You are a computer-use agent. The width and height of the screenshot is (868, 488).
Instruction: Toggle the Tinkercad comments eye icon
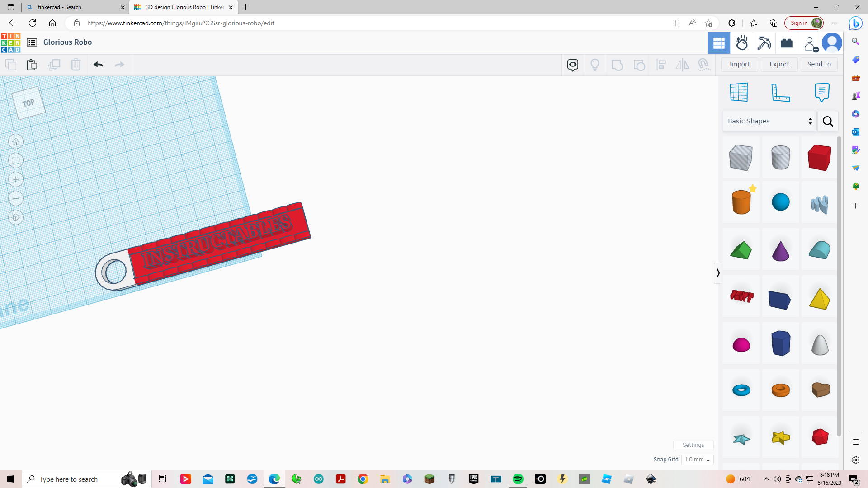[573, 65]
